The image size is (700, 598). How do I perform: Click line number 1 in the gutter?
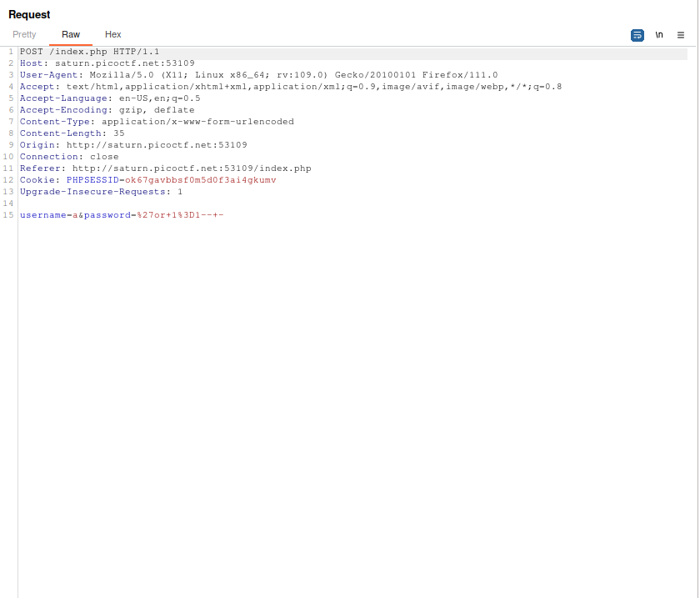click(x=8, y=52)
